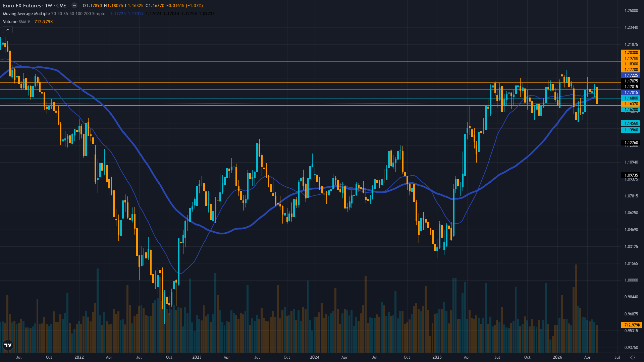
Task: Click the 1.17700 price line label
Action: [x=631, y=70]
